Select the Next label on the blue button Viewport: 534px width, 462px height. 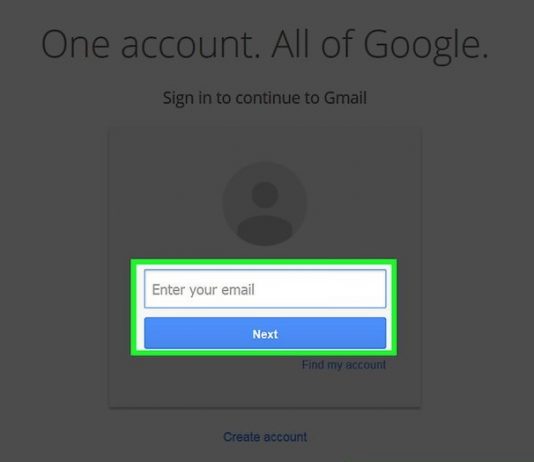click(x=265, y=334)
